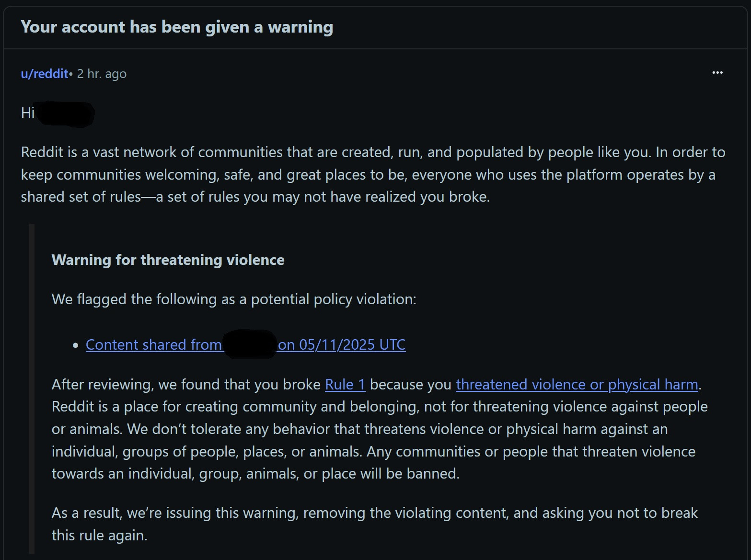Screen dimensions: 751x560
Task: Select the "Warning for threatening violence" heading
Action: click(168, 260)
